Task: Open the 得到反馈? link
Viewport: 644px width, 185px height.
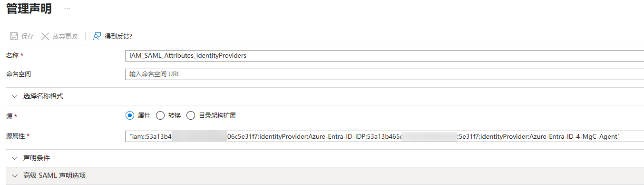Action: click(118, 36)
